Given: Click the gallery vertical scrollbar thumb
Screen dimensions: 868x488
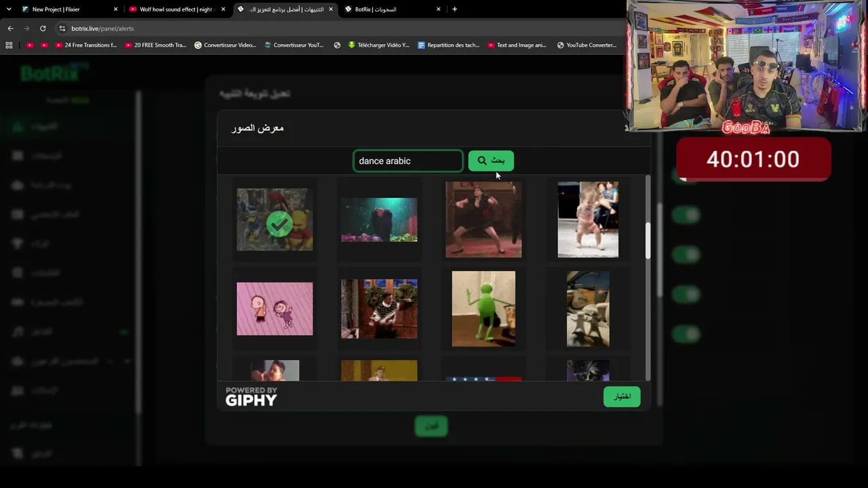Looking at the screenshot, I should (648, 241).
